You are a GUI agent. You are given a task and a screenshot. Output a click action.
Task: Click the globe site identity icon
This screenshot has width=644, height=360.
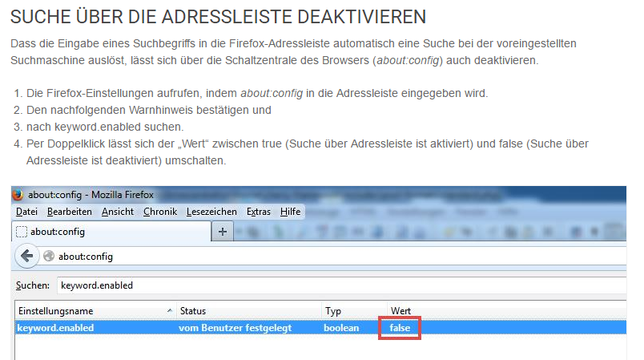pos(49,256)
